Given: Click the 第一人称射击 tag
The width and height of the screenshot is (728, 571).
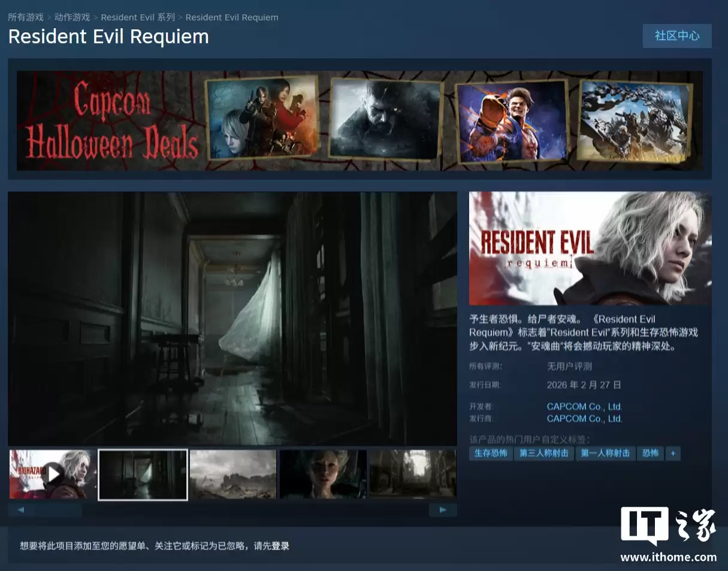Looking at the screenshot, I should [605, 454].
